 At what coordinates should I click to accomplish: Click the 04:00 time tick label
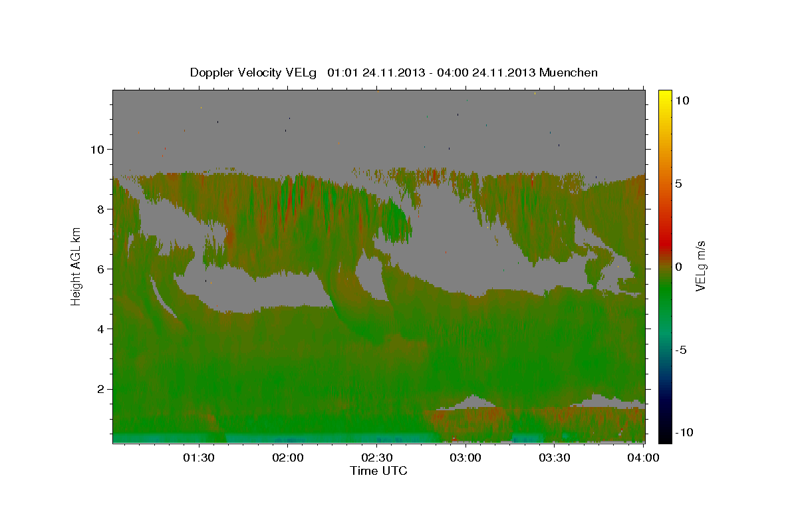[x=644, y=458]
